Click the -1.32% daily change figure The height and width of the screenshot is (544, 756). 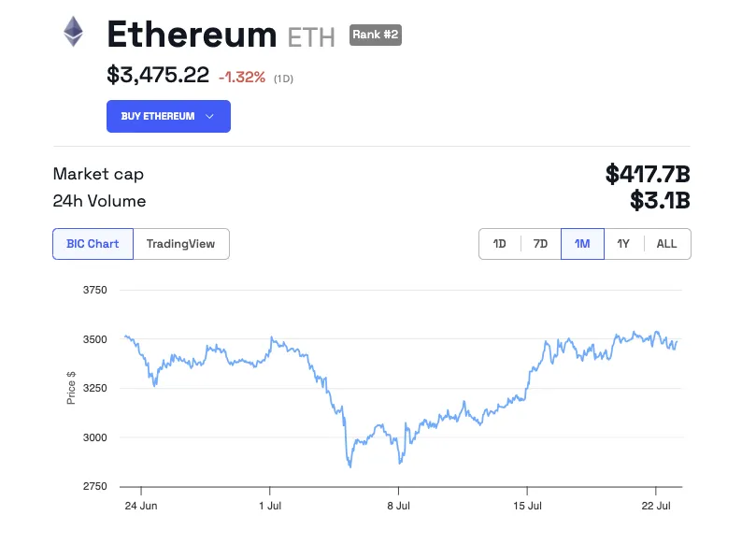point(241,77)
